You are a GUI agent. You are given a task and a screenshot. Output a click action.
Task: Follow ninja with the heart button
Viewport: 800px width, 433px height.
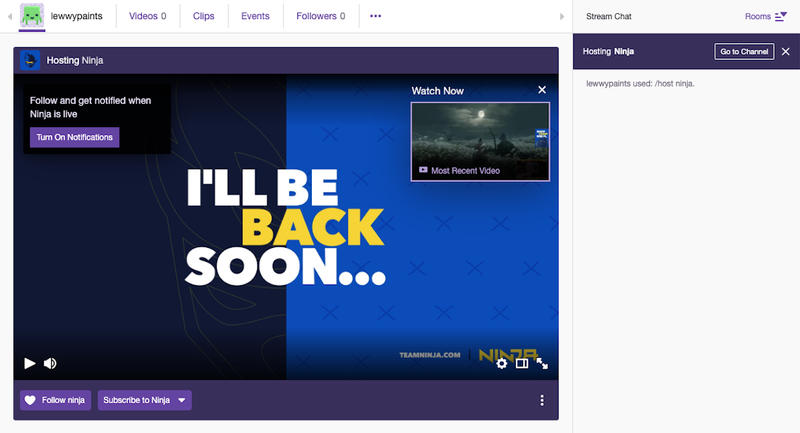(x=55, y=400)
